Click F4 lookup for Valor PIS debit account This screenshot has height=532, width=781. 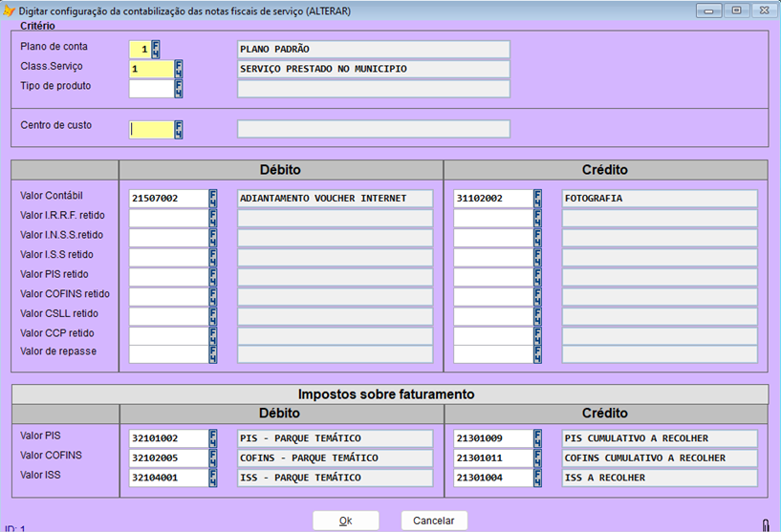click(x=213, y=438)
